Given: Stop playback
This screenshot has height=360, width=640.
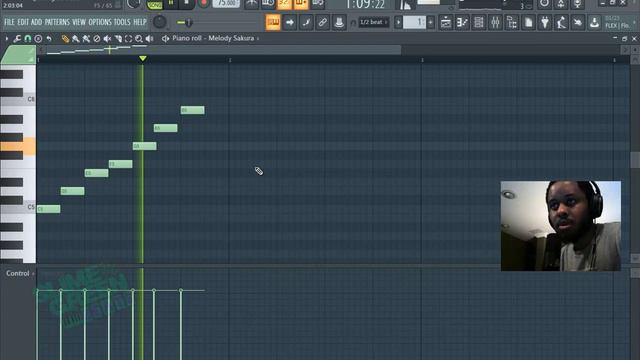Looking at the screenshot, I should [x=187, y=4].
